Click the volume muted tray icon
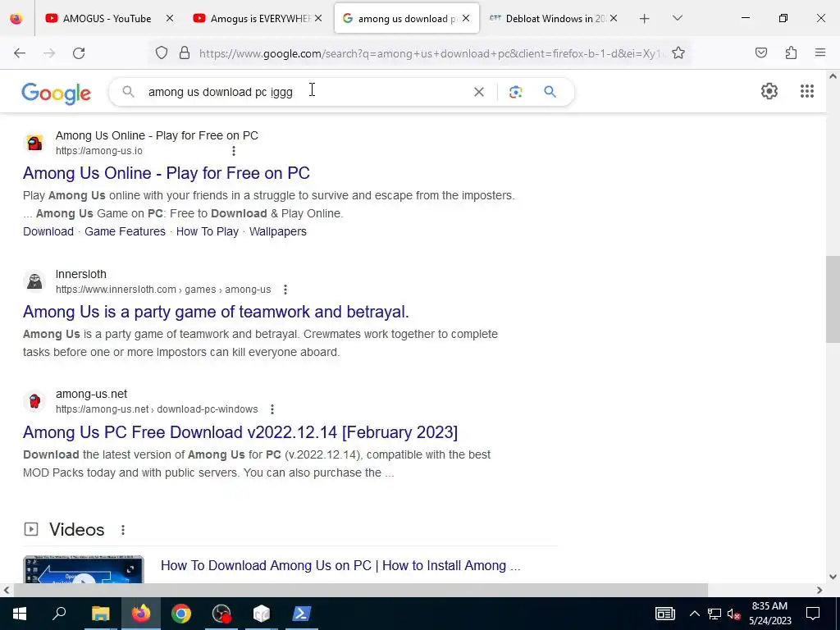The height and width of the screenshot is (630, 840). tap(733, 614)
